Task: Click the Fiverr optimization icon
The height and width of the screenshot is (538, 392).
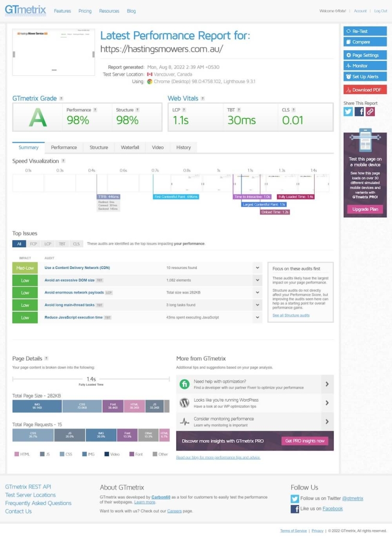Action: click(x=184, y=384)
